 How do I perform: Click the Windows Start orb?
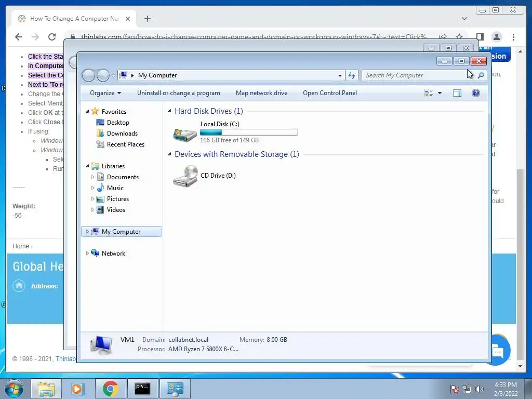pyautogui.click(x=14, y=389)
